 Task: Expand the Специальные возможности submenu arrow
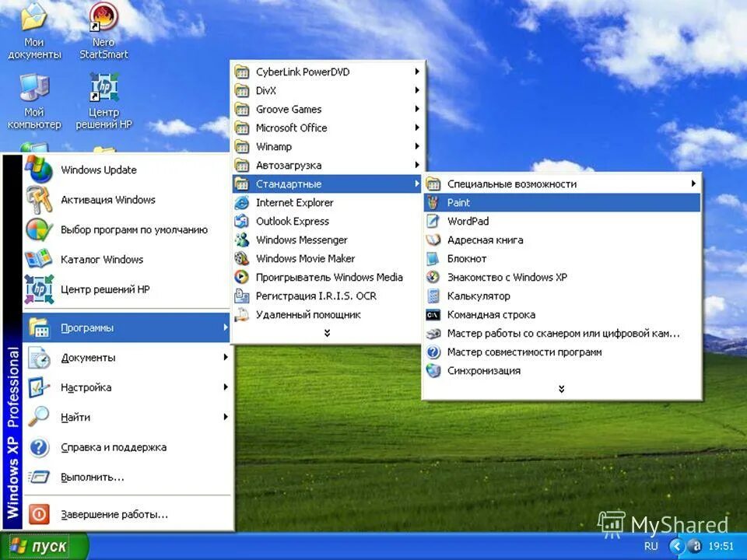tap(693, 184)
